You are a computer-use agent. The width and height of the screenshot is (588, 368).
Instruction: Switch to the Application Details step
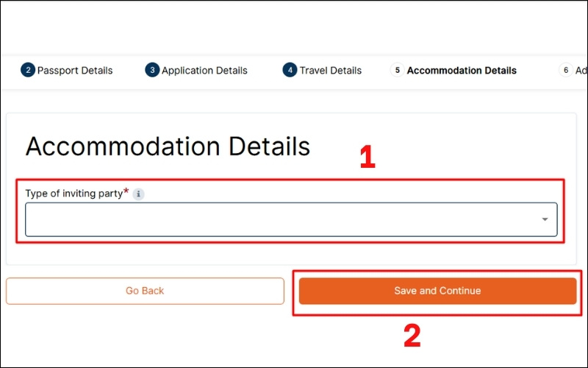click(x=204, y=71)
